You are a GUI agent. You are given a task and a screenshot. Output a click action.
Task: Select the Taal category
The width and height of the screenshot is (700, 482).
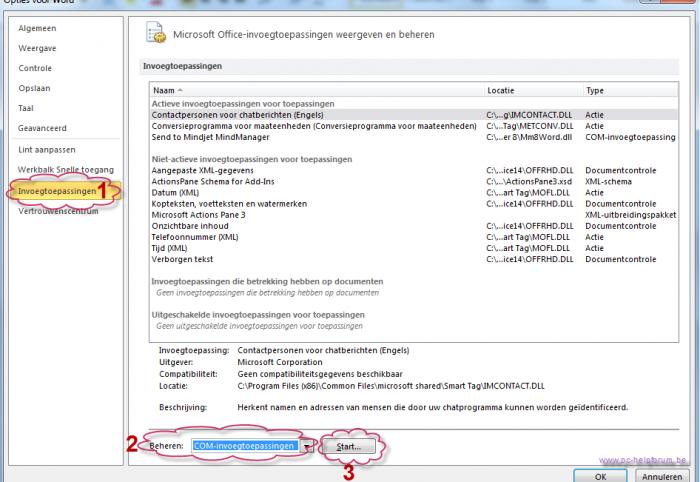click(26, 108)
